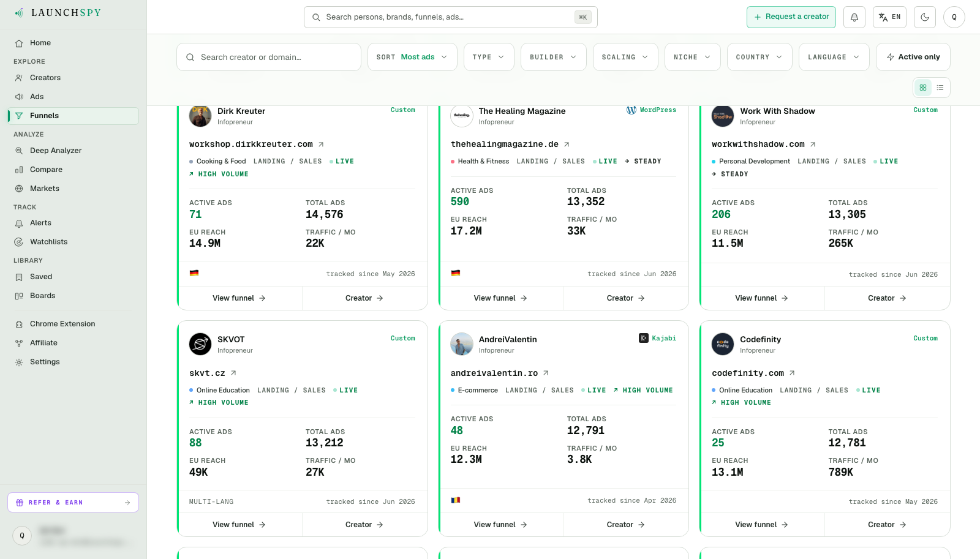Screen dimensions: 980x559
Task: Click the LaunchSpy logo
Action: click(x=58, y=13)
